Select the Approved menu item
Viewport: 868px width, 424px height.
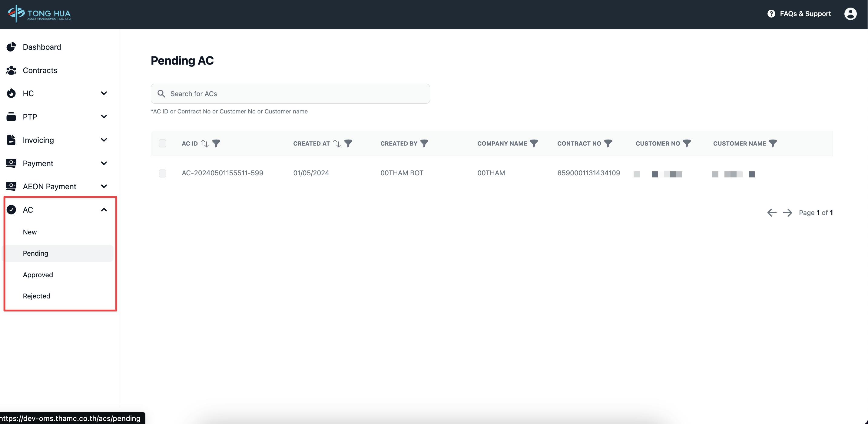pyautogui.click(x=38, y=274)
